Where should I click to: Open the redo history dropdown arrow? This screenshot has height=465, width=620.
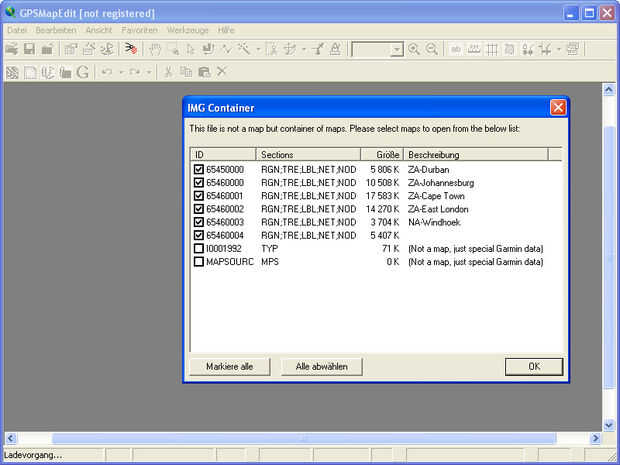pyautogui.click(x=149, y=72)
